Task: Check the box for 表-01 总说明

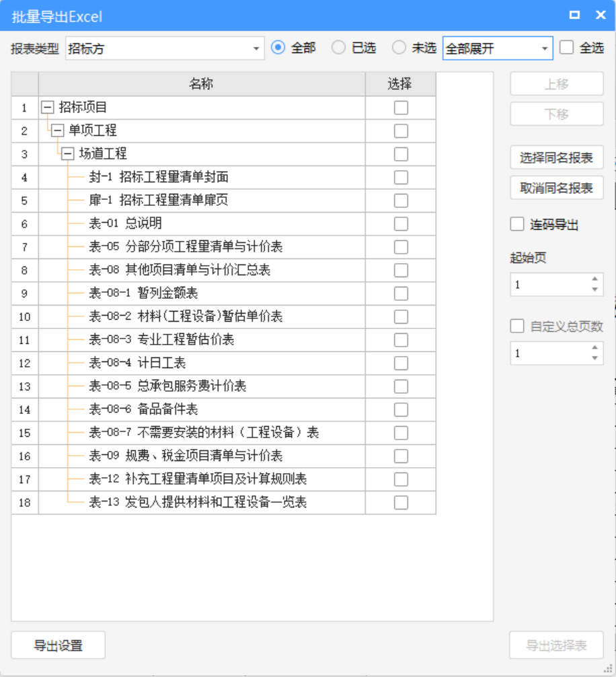Action: click(x=401, y=224)
